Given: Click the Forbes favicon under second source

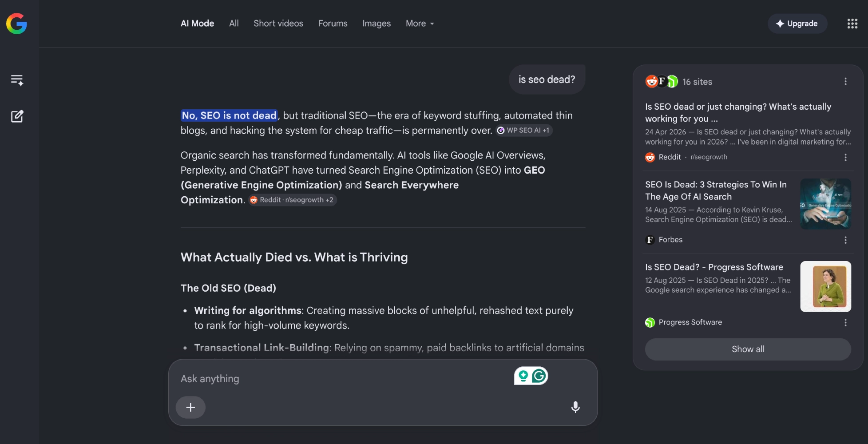Looking at the screenshot, I should 650,240.
